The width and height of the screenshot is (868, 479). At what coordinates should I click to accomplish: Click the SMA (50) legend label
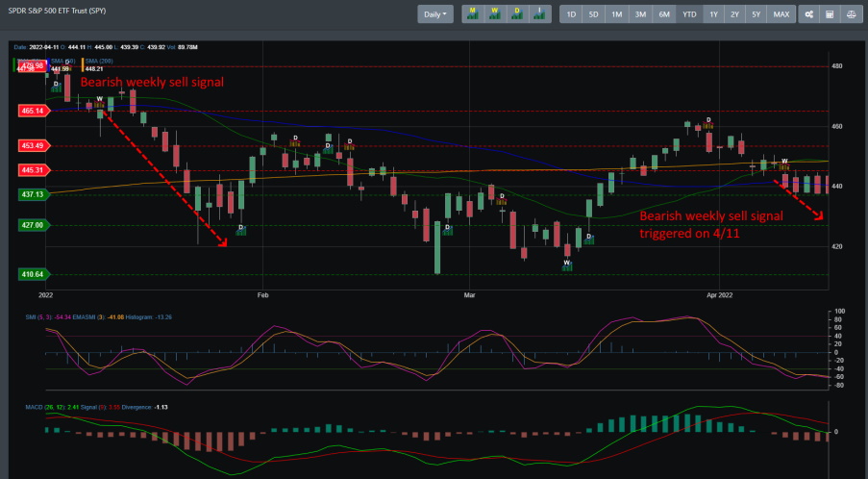pos(62,61)
